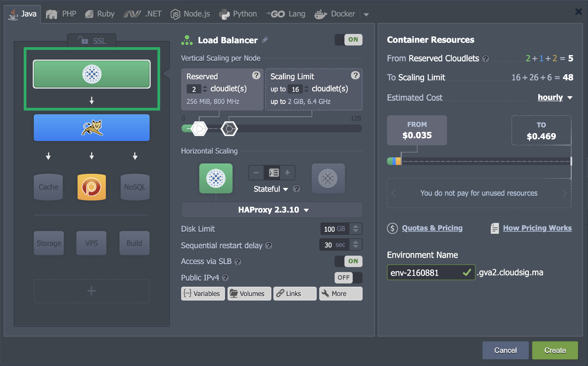
Task: Click the restart delay 30 sec field
Action: coord(334,245)
